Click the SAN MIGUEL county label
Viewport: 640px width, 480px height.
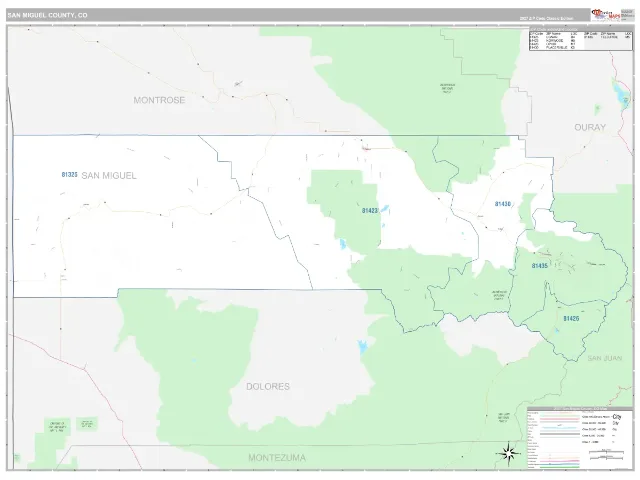[x=109, y=176]
